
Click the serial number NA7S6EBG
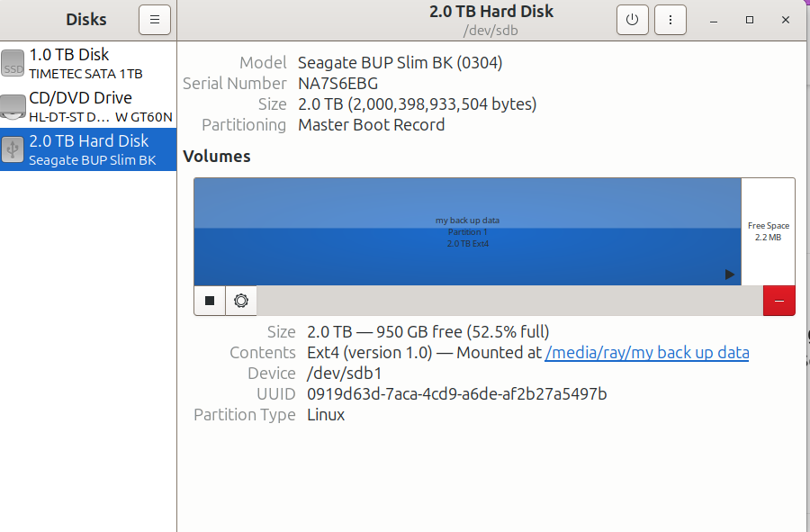coord(337,84)
